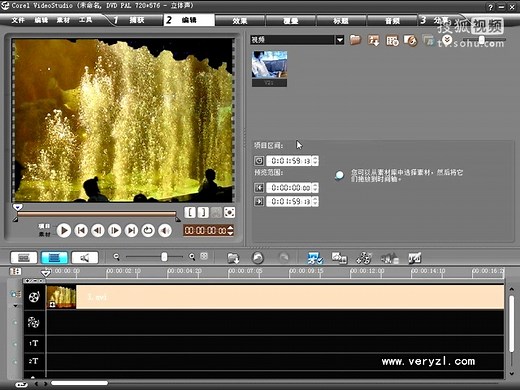520x390 pixels.
Task: Open the library manager icon
Action: point(392,41)
